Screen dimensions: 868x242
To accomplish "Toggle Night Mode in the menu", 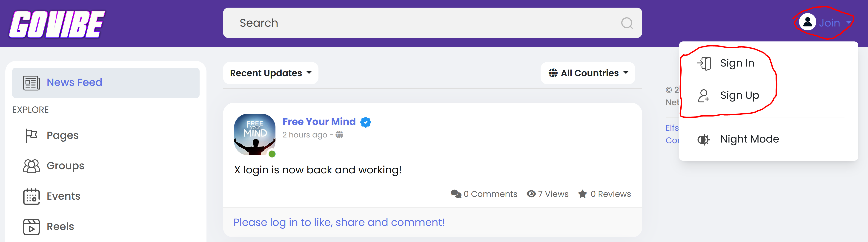I will click(x=749, y=139).
